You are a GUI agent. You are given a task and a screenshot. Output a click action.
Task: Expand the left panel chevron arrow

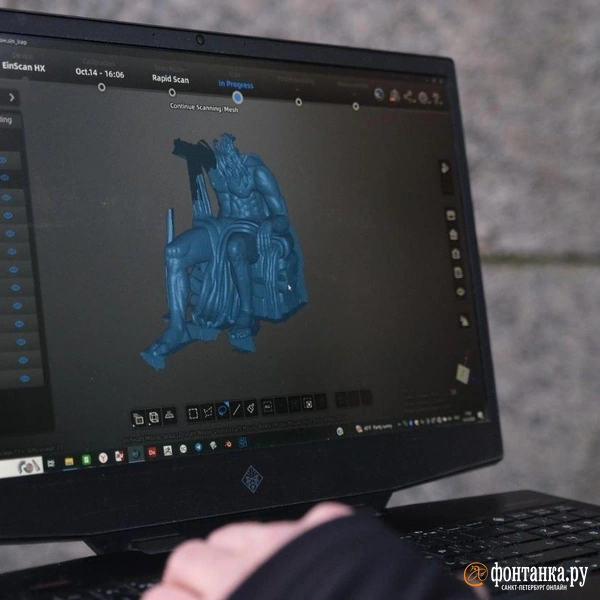coord(11,98)
